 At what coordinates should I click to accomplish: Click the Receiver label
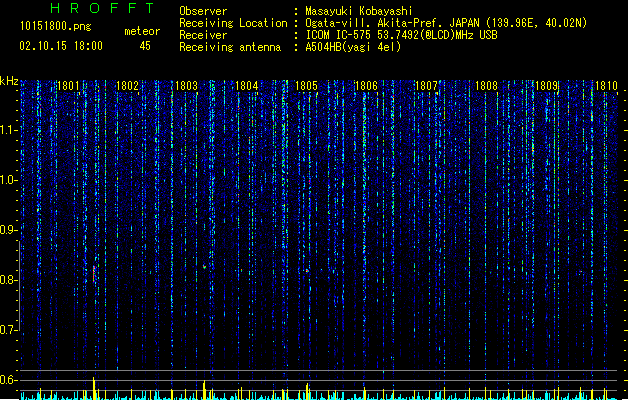click(203, 35)
